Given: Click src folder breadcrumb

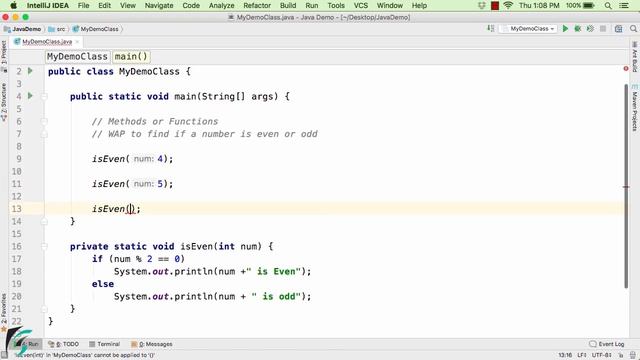Looking at the screenshot, I should 57,29.
